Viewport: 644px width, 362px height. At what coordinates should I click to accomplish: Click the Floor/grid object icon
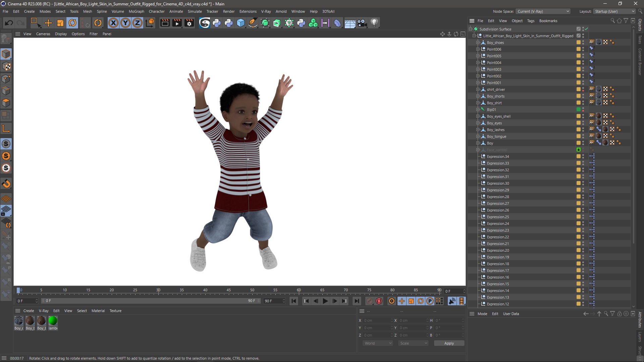coord(350,23)
